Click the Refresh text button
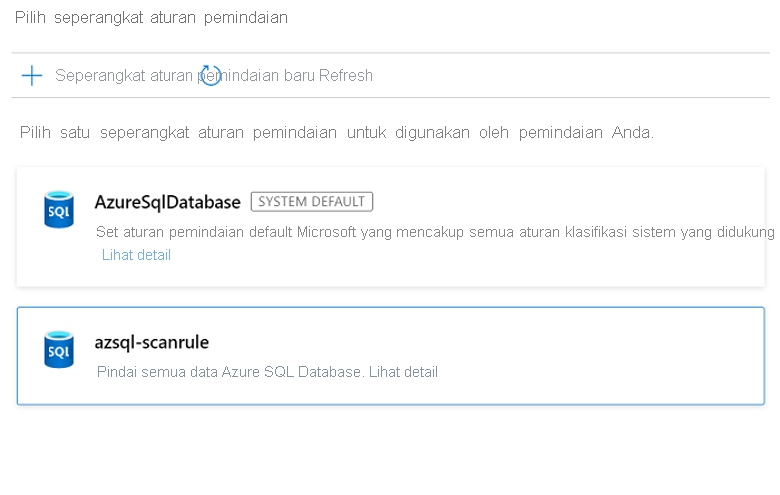Viewport: 780px width, 495px height. coord(346,76)
